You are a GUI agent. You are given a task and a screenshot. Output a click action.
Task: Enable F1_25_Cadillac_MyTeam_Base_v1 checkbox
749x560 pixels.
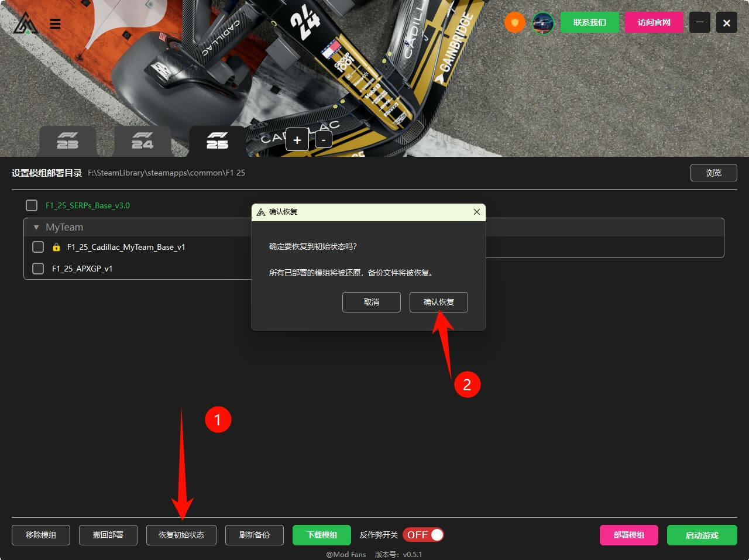click(38, 247)
